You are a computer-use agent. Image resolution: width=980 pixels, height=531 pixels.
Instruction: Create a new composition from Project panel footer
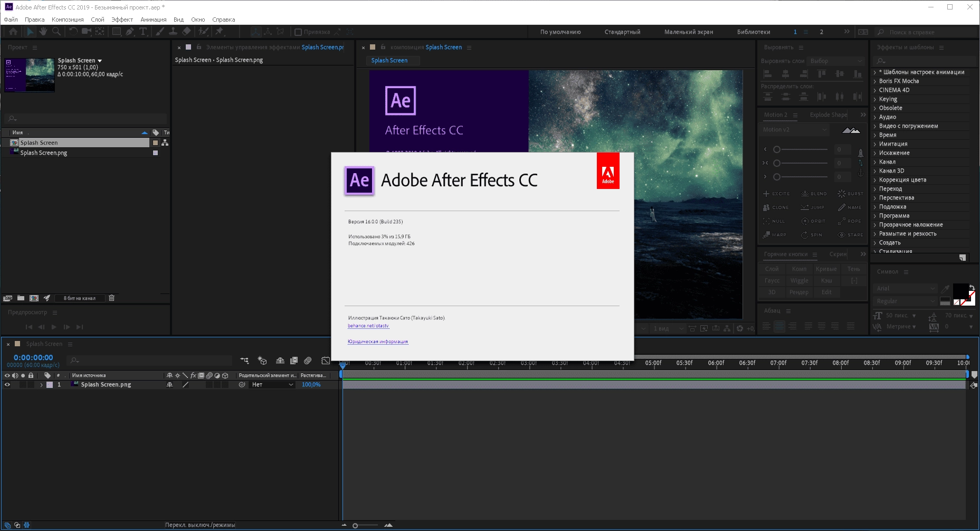pos(34,298)
